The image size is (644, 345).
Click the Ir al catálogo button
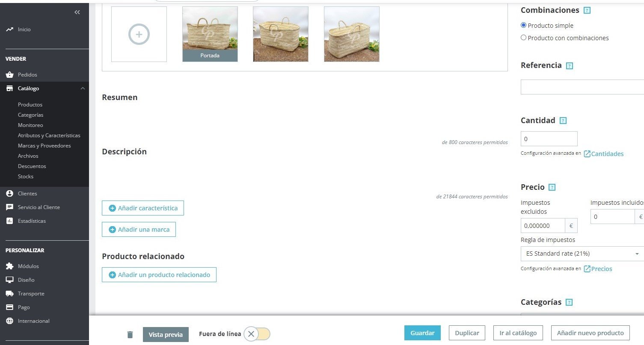coord(518,333)
